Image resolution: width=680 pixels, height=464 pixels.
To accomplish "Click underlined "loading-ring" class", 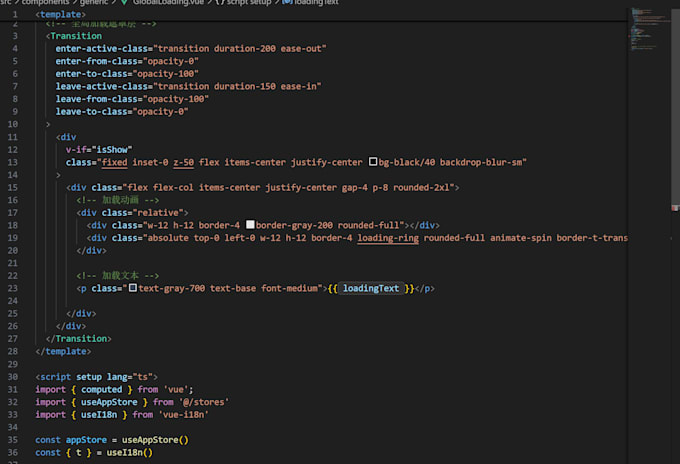I will pos(388,238).
